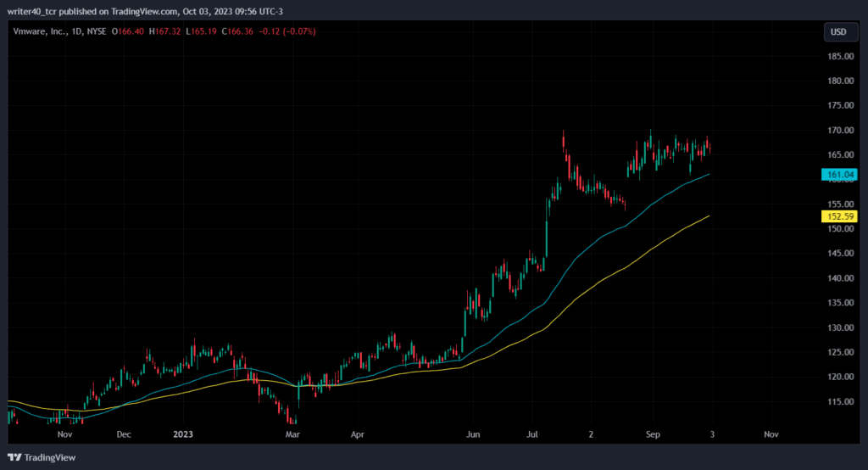Click the 140.00 price axis label
Image resolution: width=868 pixels, height=470 pixels.
point(840,278)
